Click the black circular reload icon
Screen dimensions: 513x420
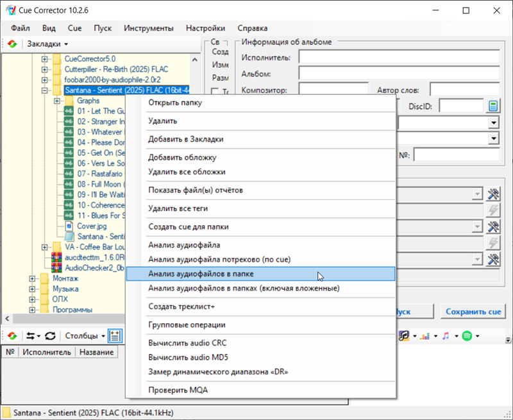point(50,336)
